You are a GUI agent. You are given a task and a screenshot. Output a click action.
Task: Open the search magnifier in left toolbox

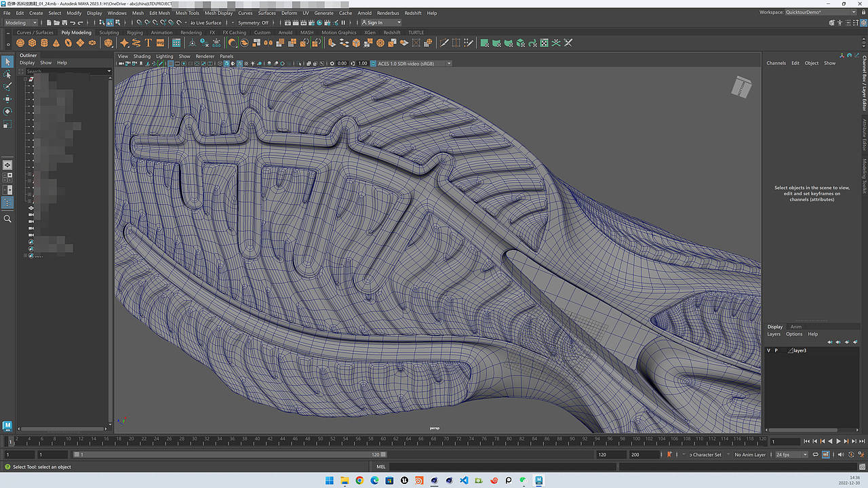tap(7, 218)
